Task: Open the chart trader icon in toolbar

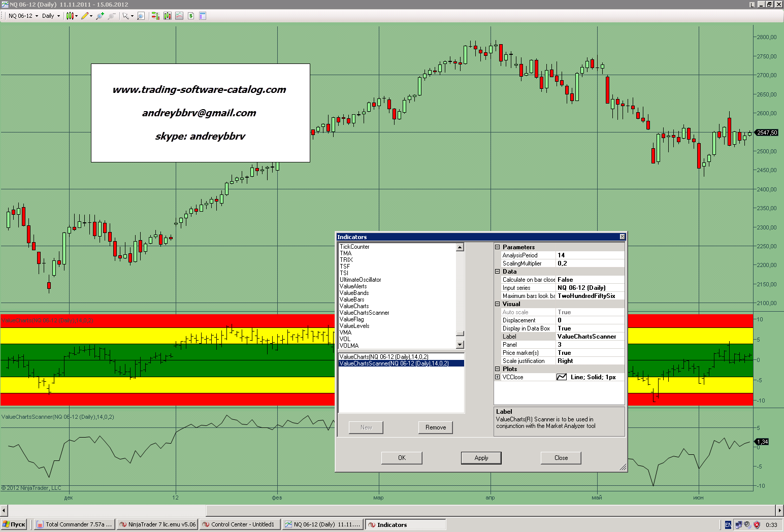Action: [x=155, y=16]
